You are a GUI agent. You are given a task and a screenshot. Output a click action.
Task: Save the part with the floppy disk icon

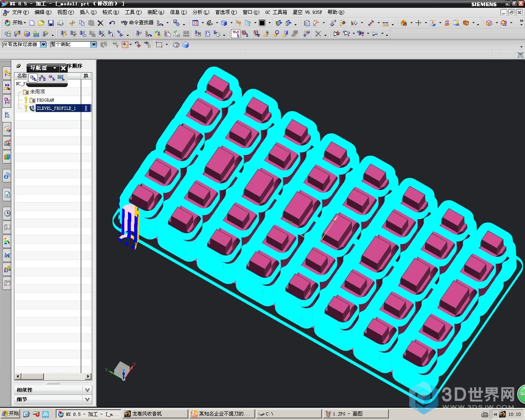[x=51, y=23]
